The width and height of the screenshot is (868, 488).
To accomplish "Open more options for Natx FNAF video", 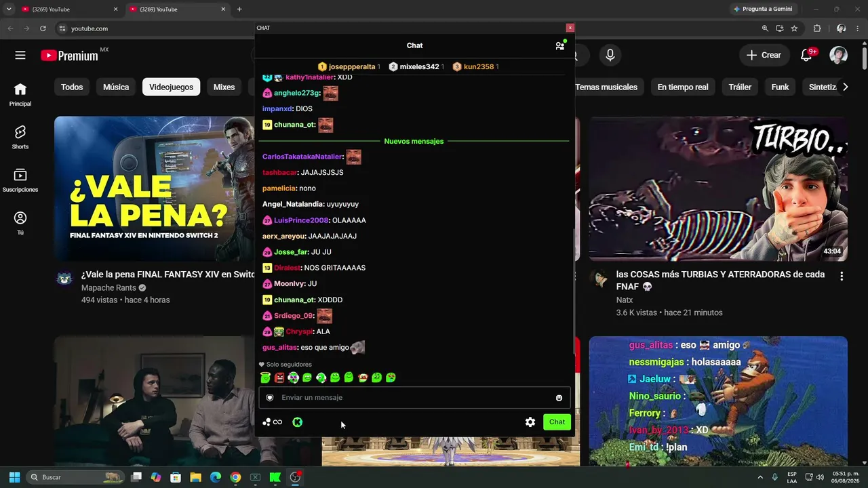I will [842, 277].
